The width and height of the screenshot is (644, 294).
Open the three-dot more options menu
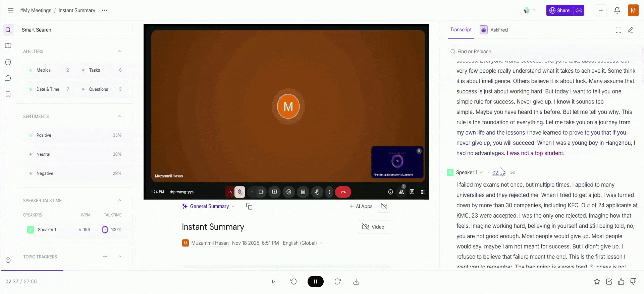pyautogui.click(x=105, y=10)
